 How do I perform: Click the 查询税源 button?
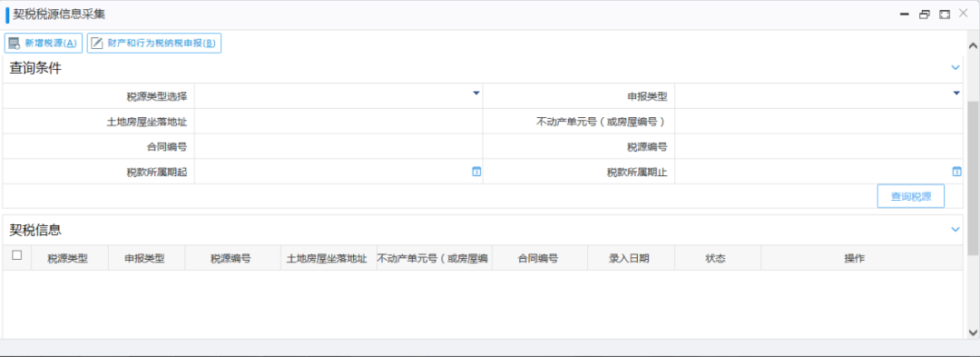point(911,196)
